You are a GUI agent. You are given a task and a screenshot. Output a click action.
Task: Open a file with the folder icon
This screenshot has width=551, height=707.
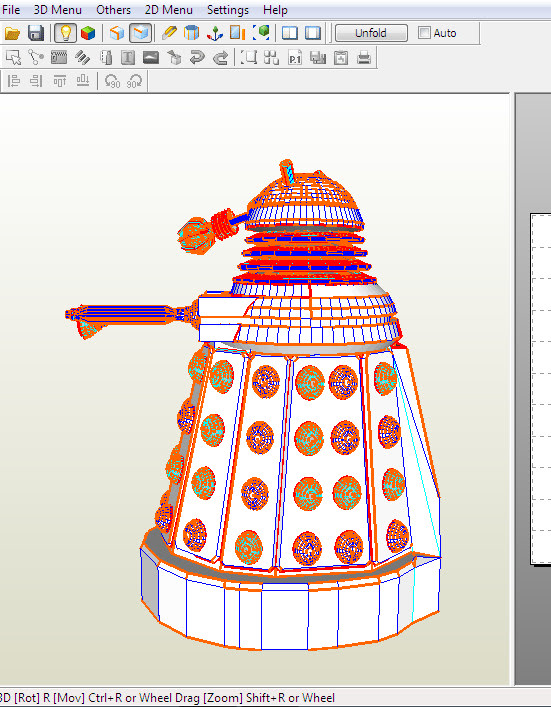[x=12, y=33]
